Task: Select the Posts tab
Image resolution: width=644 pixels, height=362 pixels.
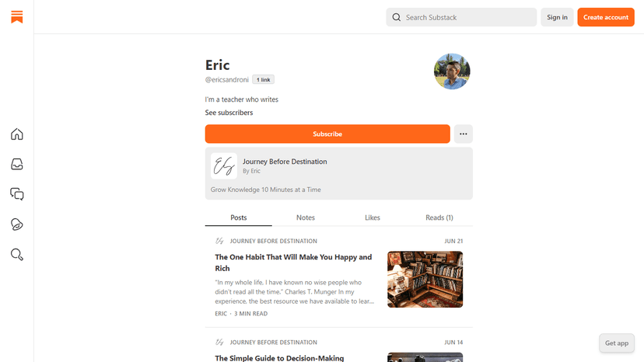Action: (x=239, y=218)
